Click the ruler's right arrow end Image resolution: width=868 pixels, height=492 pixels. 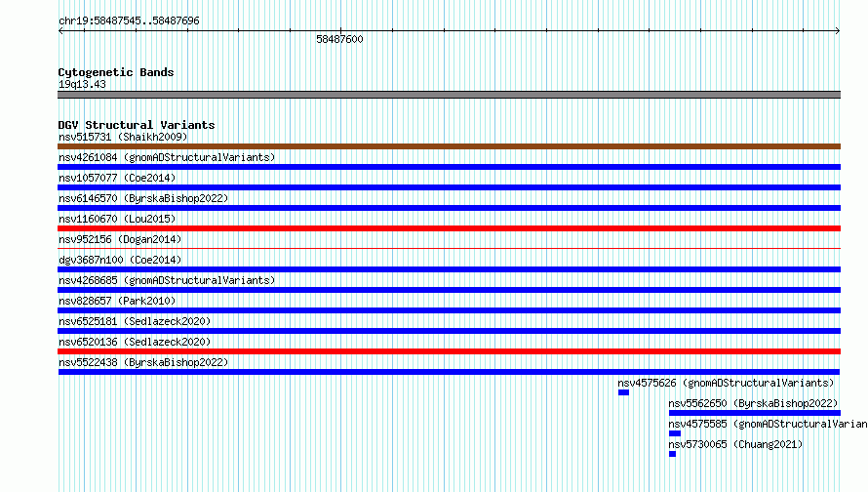[x=837, y=31]
